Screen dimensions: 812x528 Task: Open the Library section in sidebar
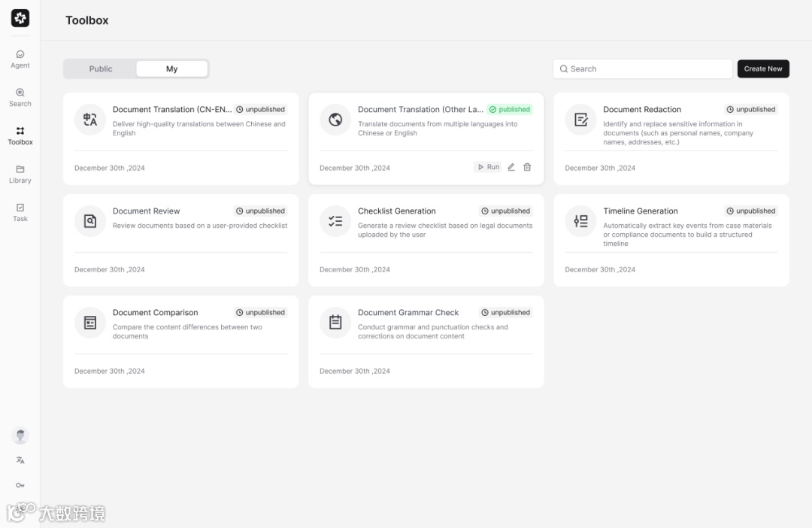pos(20,174)
